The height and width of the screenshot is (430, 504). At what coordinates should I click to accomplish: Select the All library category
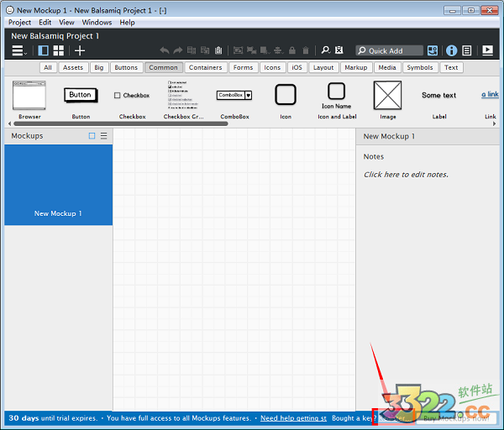[x=48, y=67]
